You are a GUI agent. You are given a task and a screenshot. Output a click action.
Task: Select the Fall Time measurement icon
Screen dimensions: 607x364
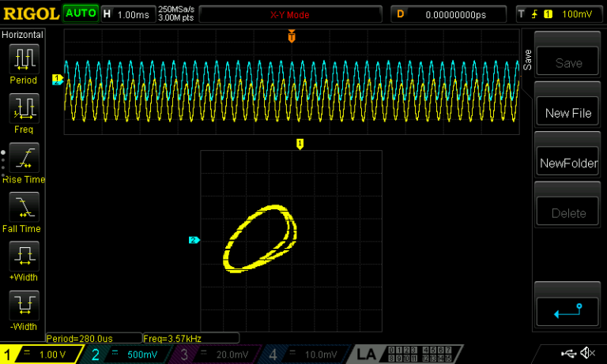point(24,207)
